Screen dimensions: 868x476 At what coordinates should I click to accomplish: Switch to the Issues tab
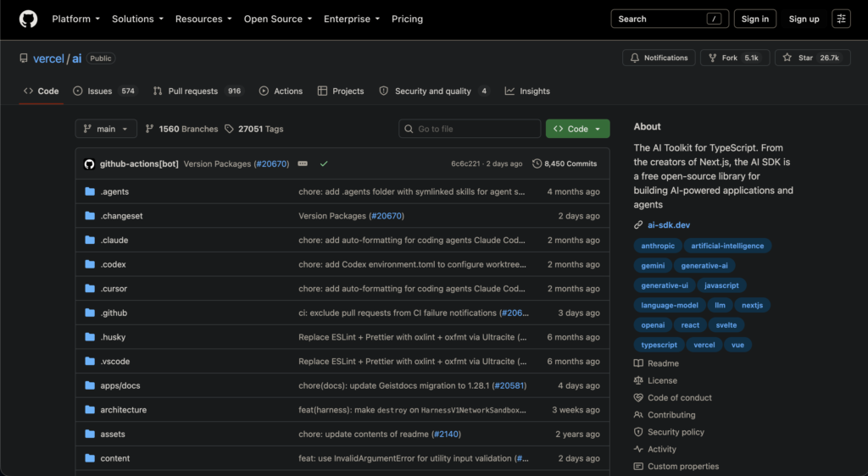tap(104, 91)
